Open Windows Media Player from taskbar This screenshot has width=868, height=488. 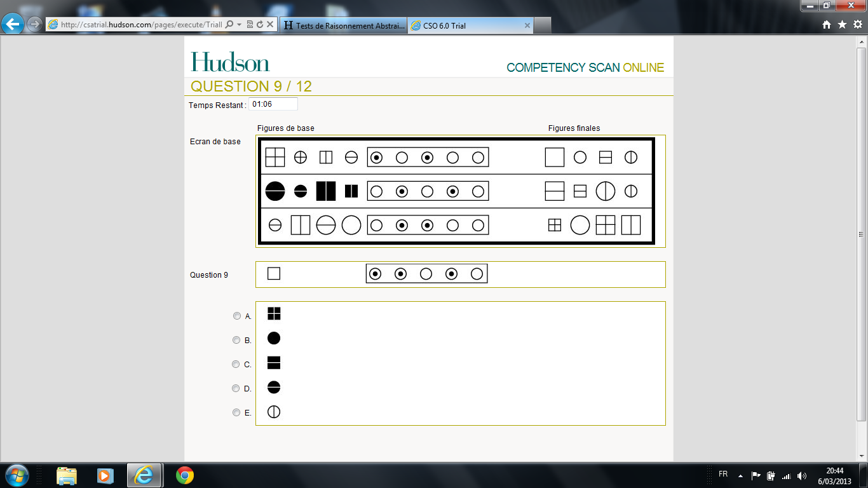point(104,475)
